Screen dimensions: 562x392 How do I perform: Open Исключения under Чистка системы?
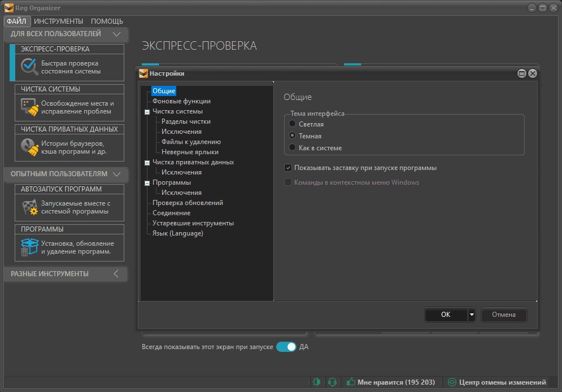181,132
